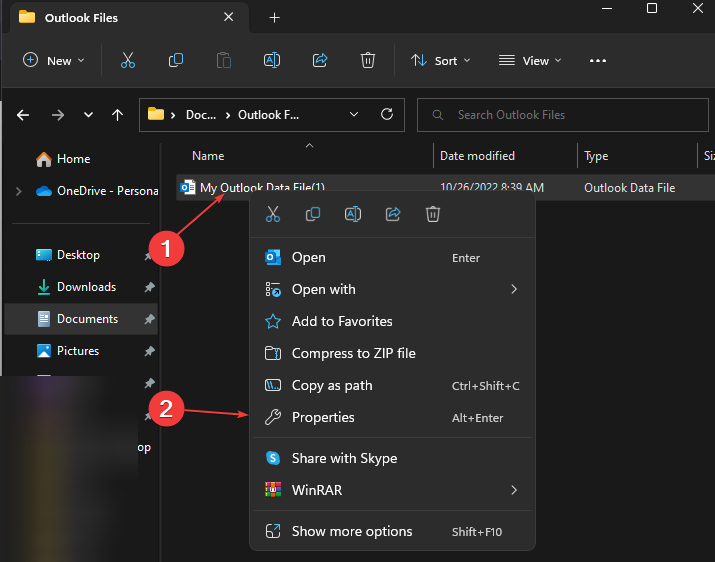The height and width of the screenshot is (562, 715).
Task: Select WinRAR menu entry
Action: (392, 490)
